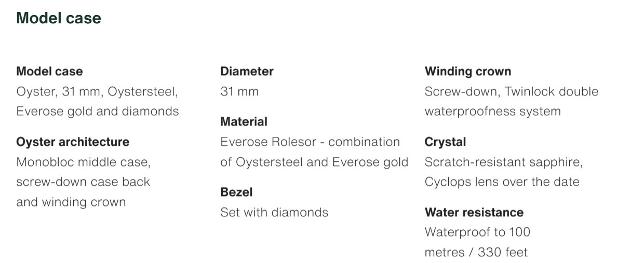
Task: Click the "and winding crown" description line
Action: tap(71, 202)
